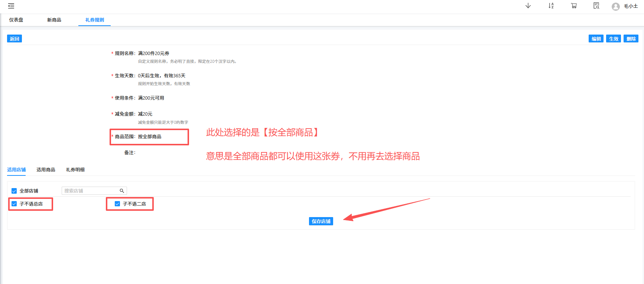Click the A-Z sort icon
This screenshot has height=284, width=644.
551,6
